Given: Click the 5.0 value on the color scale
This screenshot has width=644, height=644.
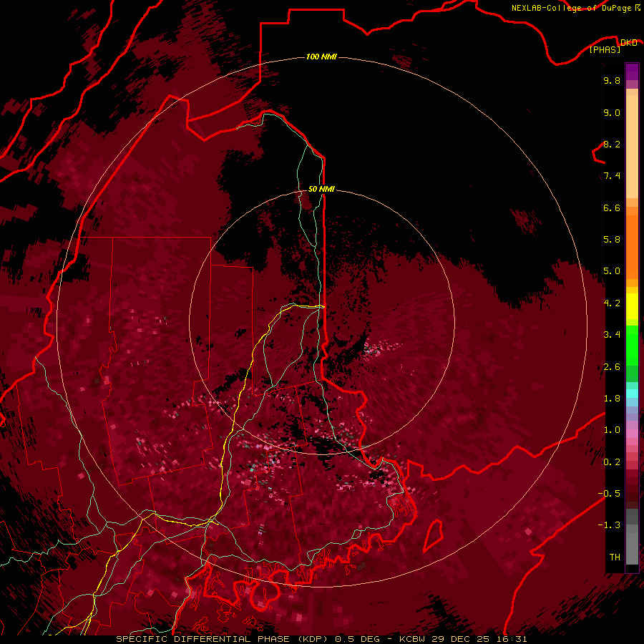Looking at the screenshot, I should (x=612, y=271).
